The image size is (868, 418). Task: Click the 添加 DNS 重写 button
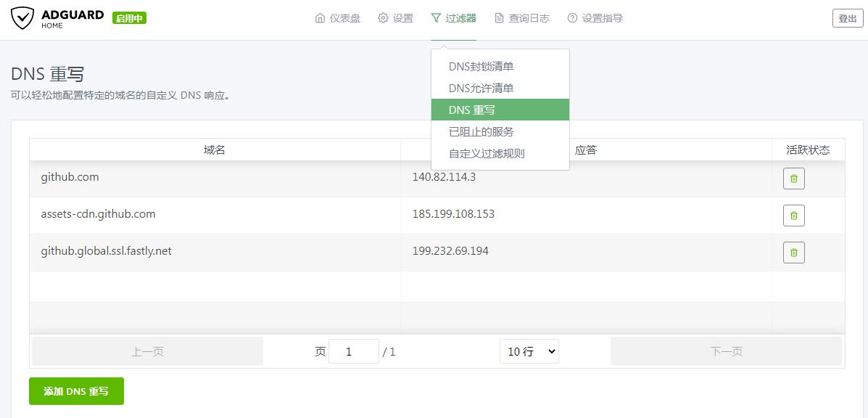click(76, 390)
